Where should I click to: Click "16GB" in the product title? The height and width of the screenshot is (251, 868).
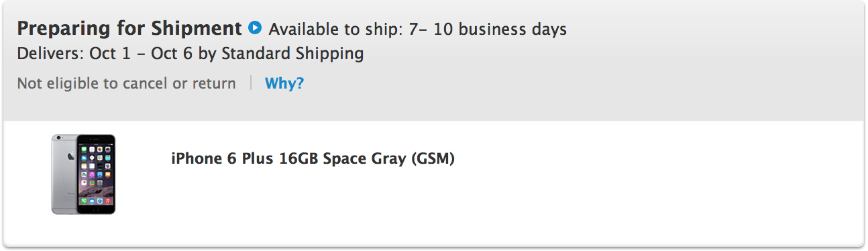(299, 159)
